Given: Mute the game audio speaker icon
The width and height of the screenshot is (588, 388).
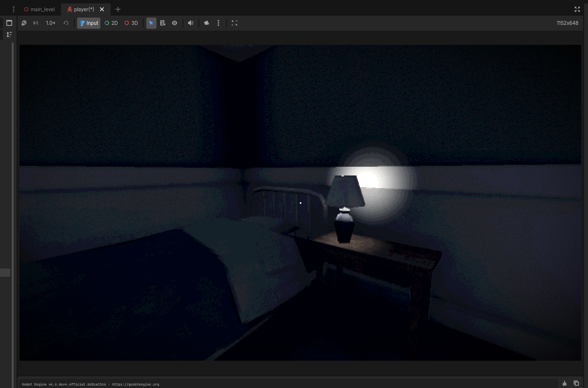Looking at the screenshot, I should (x=191, y=23).
